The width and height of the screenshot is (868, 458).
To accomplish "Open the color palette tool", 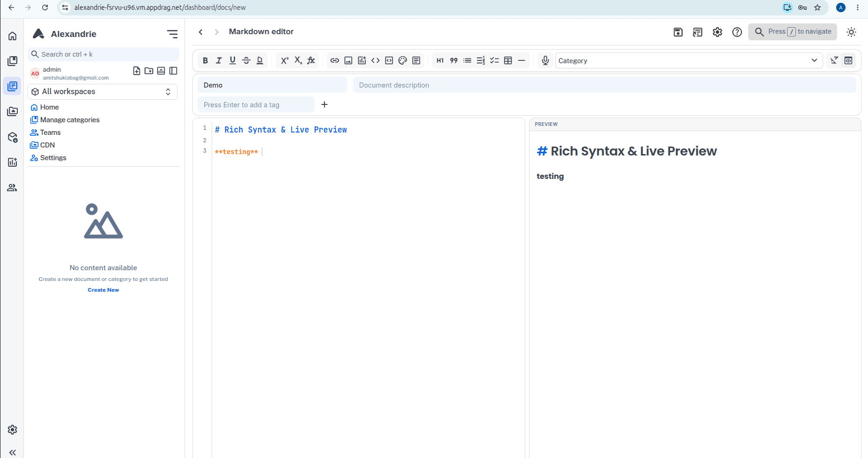I will tap(403, 60).
